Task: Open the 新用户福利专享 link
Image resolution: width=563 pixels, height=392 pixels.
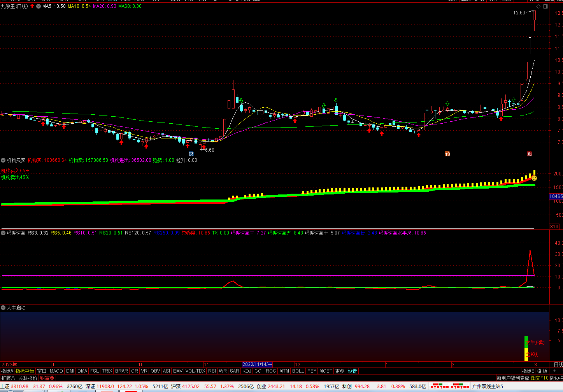Action: (x=513, y=378)
